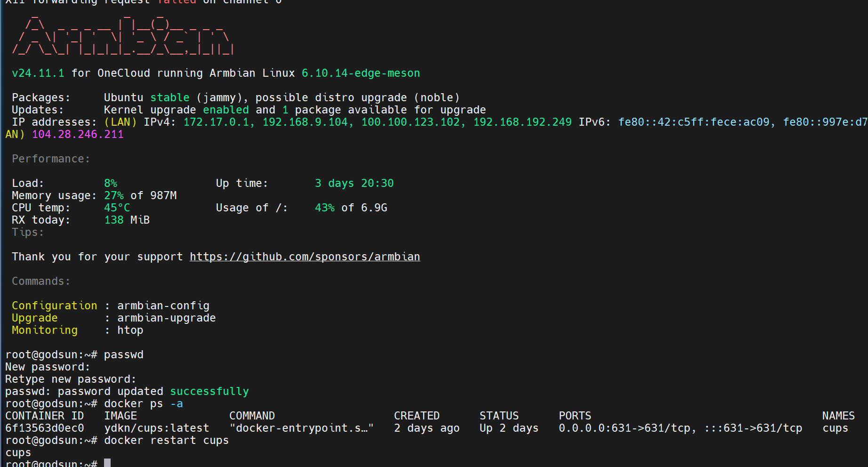Image resolution: width=868 pixels, height=467 pixels.
Task: Click the Load value '8%'
Action: pos(111,183)
